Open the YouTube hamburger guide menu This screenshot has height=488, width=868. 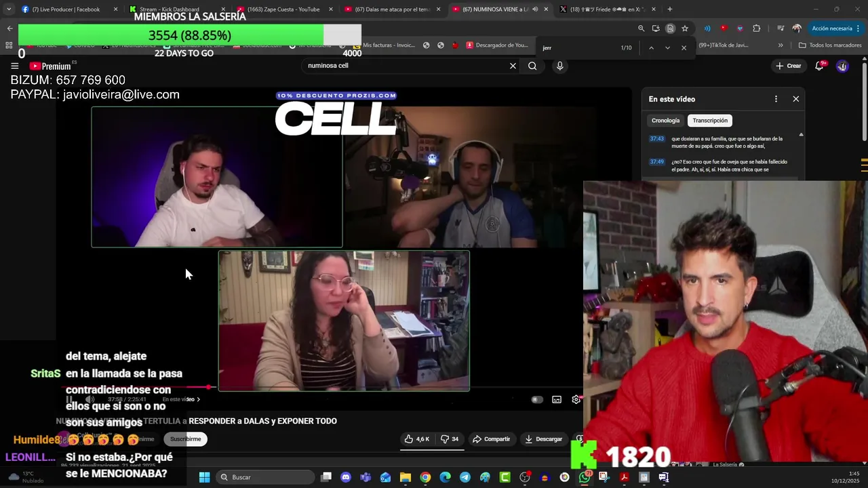(x=14, y=66)
